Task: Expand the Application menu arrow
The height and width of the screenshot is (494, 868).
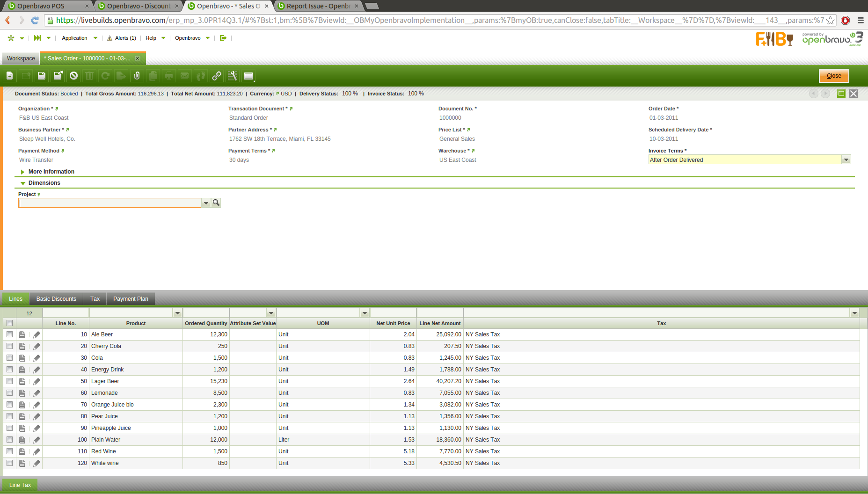Action: pyautogui.click(x=95, y=38)
